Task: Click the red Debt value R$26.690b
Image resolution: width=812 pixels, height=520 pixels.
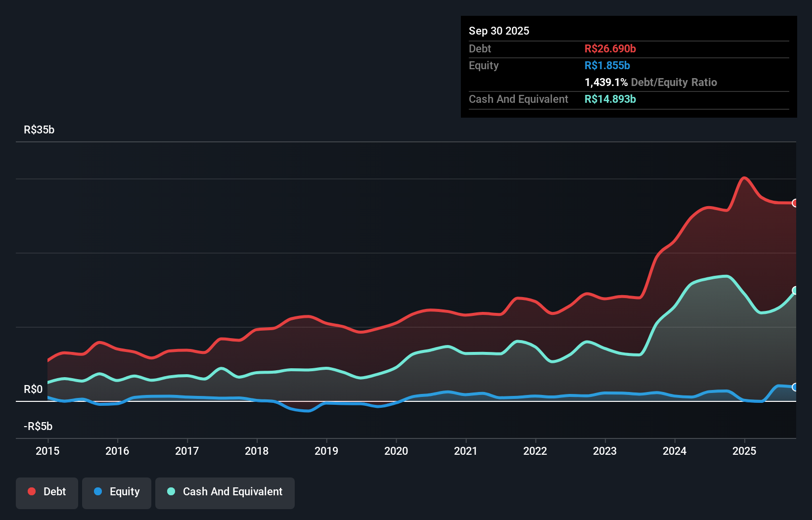Action: point(610,48)
